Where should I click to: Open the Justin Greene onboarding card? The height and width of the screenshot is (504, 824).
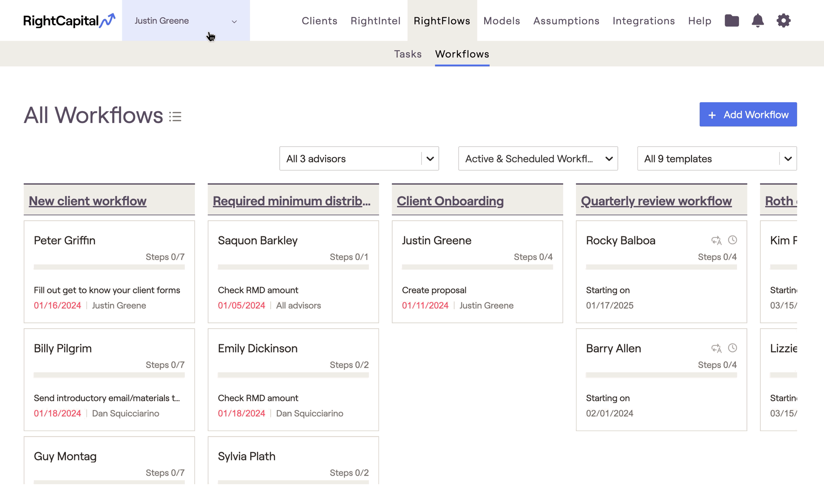pos(477,272)
